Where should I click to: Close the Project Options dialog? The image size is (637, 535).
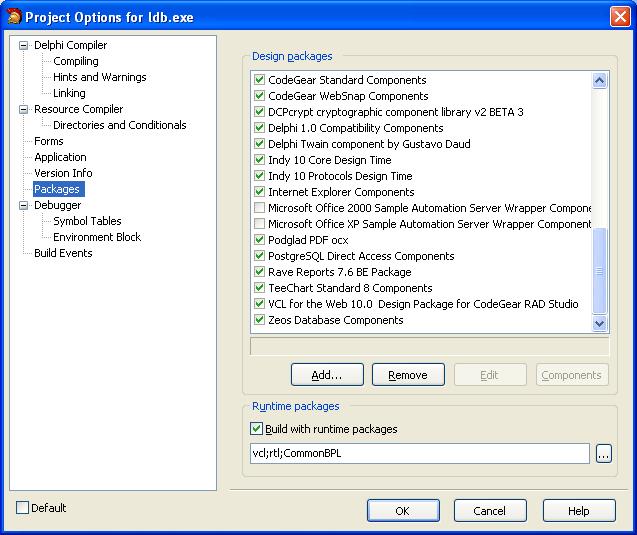(620, 17)
